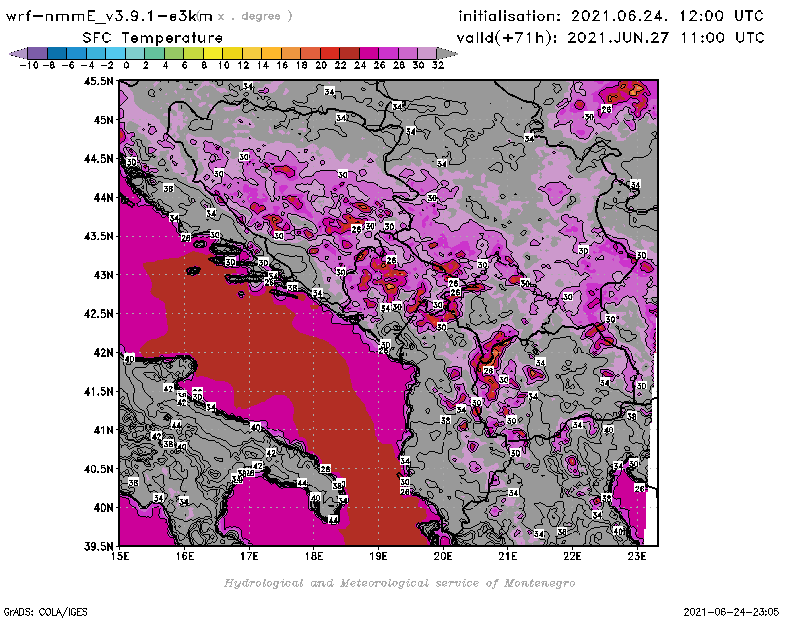800x618 pixels.
Task: Click the 45N latitude label
Action: 103,120
